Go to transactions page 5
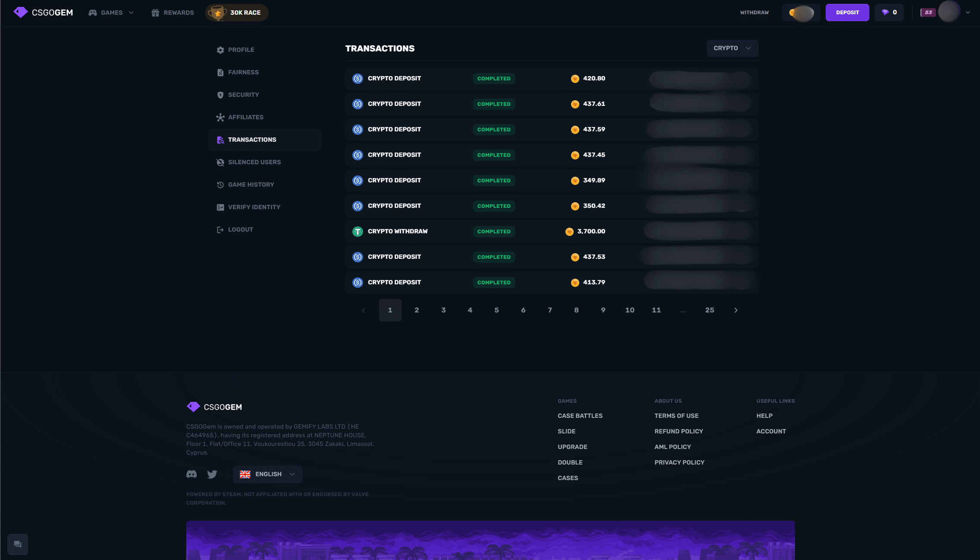Viewport: 980px width, 560px height. pyautogui.click(x=497, y=310)
